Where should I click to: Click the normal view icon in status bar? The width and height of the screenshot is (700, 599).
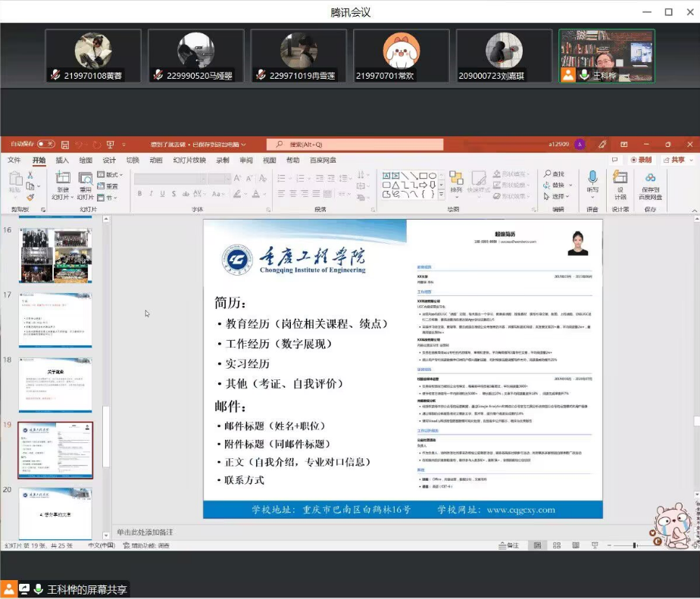pos(537,545)
